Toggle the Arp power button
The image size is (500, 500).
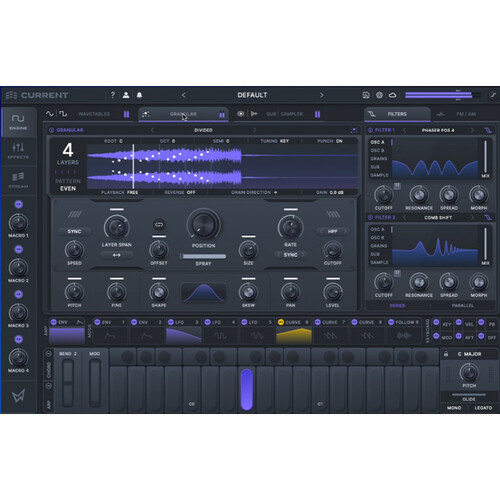point(49,386)
